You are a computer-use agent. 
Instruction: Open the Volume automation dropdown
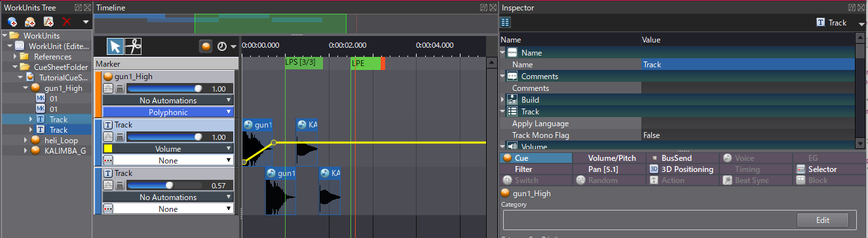174,148
